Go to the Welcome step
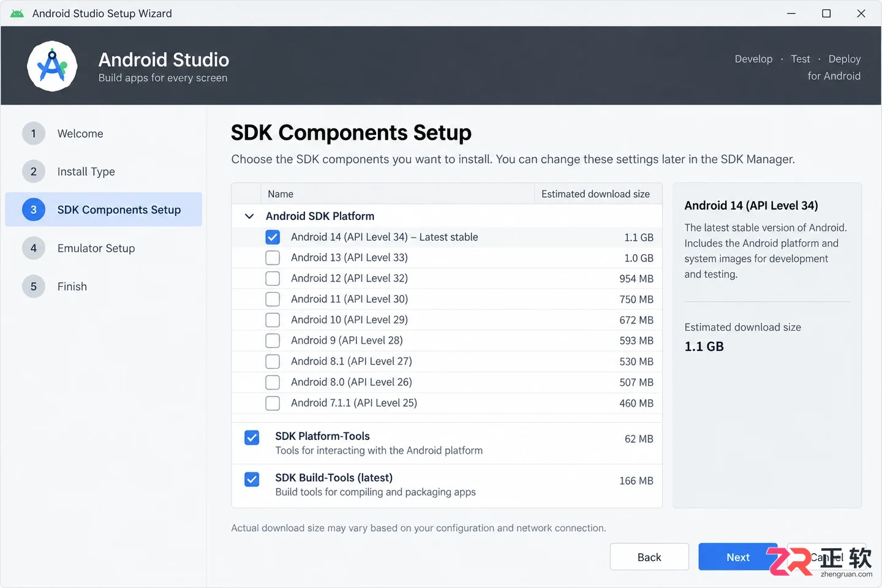Viewport: 882px width, 588px height. 80,134
